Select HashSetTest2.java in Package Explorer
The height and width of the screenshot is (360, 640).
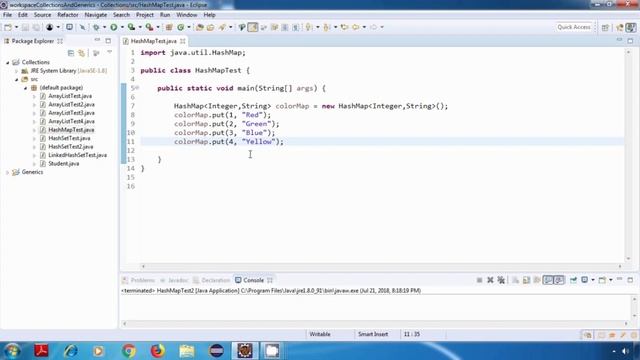[x=71, y=147]
